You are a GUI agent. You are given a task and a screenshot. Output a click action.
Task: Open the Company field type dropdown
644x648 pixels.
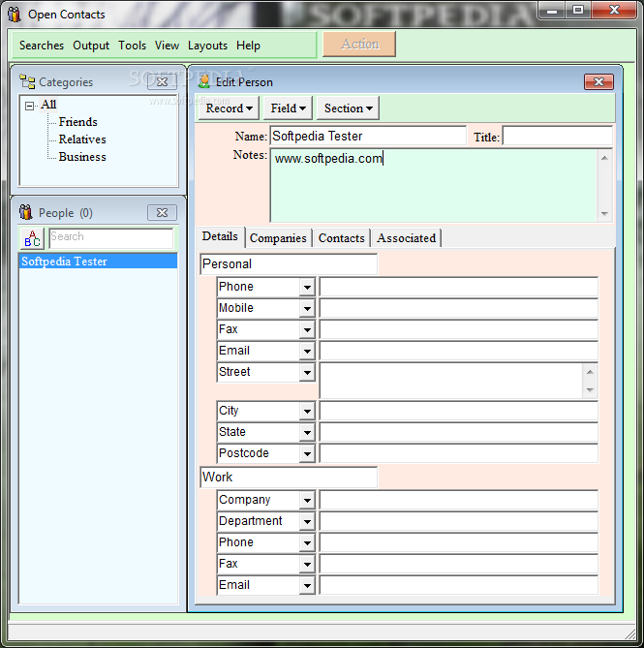(307, 501)
